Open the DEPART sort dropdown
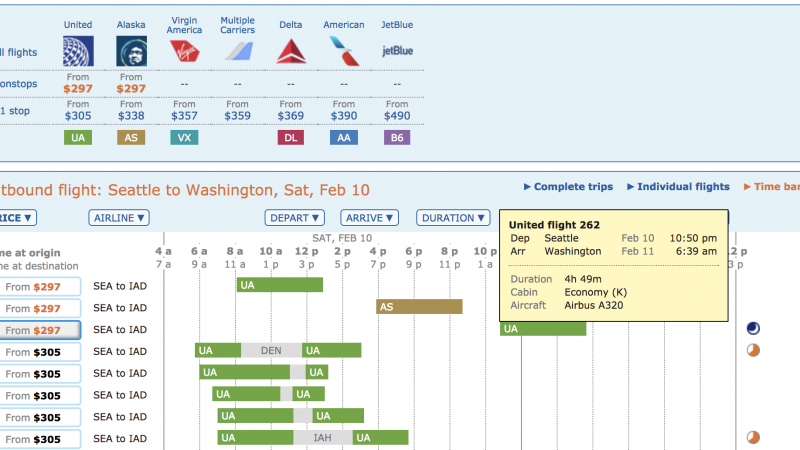 295,217
